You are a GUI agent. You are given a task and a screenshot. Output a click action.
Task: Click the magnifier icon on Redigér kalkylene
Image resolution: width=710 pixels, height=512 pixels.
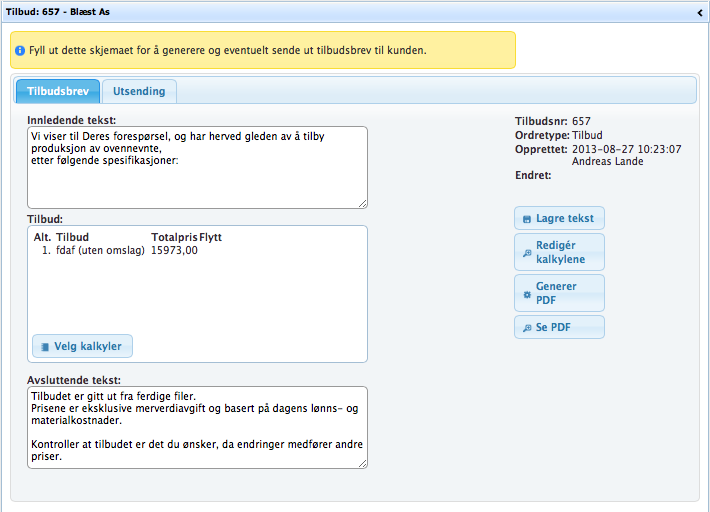click(x=527, y=253)
